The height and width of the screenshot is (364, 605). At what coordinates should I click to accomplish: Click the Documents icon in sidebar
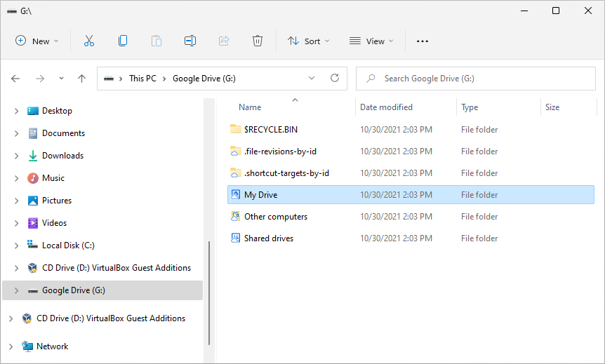[33, 133]
